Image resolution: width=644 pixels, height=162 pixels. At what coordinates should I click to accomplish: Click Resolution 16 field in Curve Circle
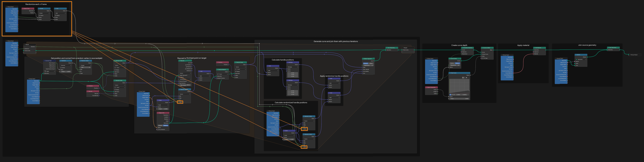click(x=455, y=65)
